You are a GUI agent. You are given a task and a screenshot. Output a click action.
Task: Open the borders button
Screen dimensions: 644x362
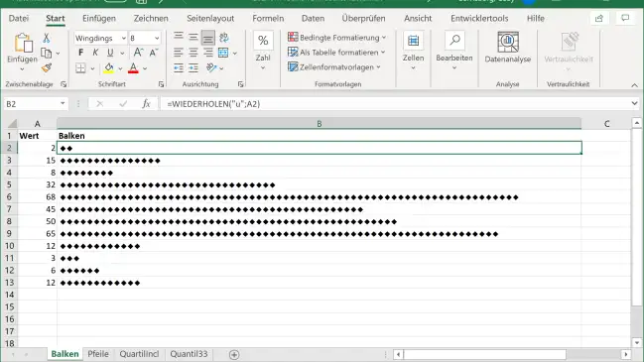click(x=80, y=68)
